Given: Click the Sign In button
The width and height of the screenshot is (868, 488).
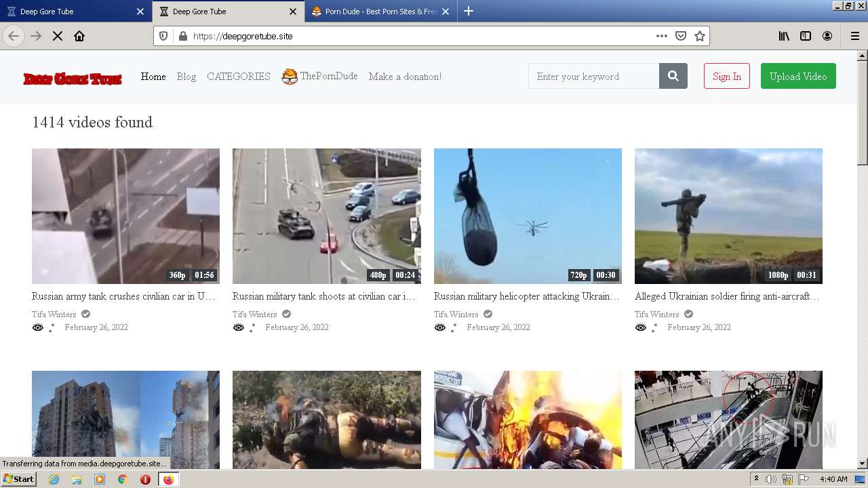Looking at the screenshot, I should tap(727, 76).
